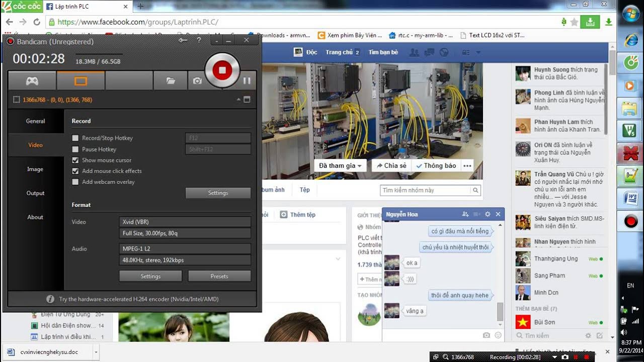The image size is (644, 362).
Task: Click Thông báo group button
Action: tap(436, 165)
